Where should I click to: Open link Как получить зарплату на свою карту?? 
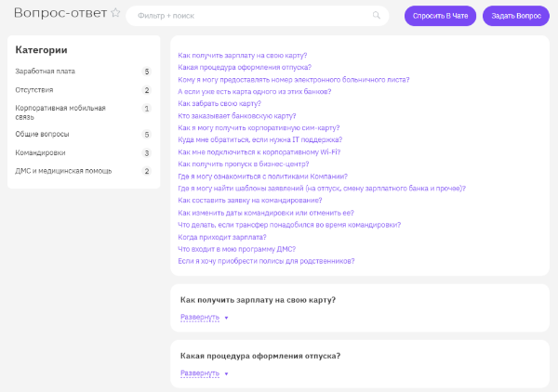point(243,56)
